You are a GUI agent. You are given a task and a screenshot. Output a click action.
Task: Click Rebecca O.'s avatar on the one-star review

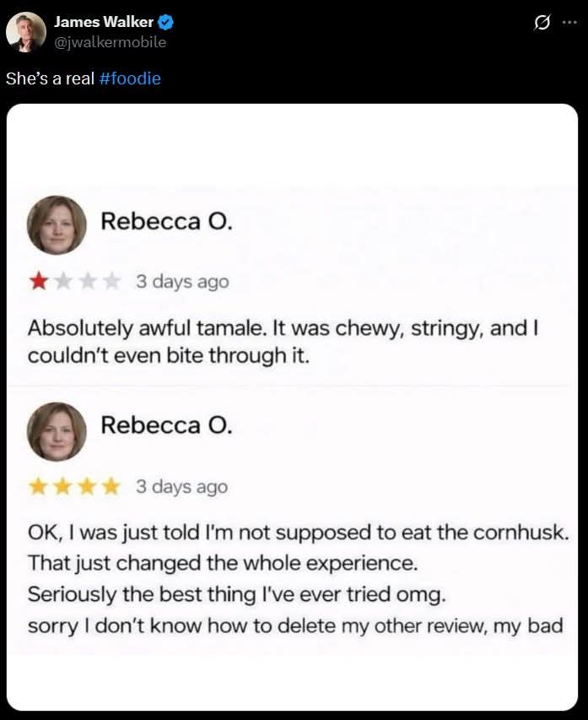click(57, 225)
